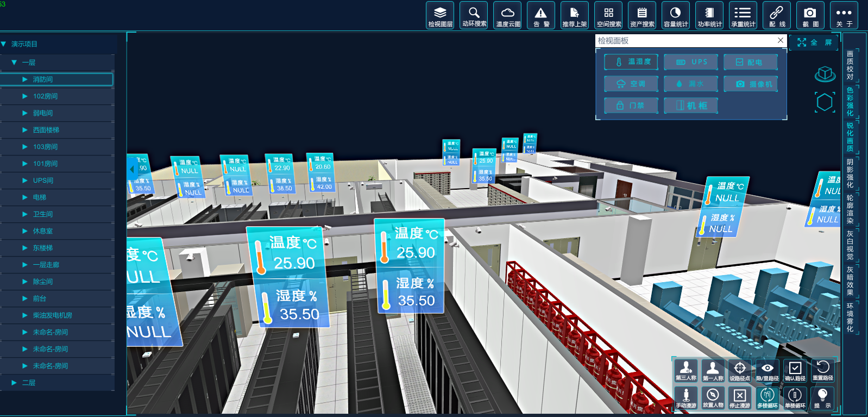Switch to 第三人称 third-person view
This screenshot has width=868, height=417.
click(686, 370)
